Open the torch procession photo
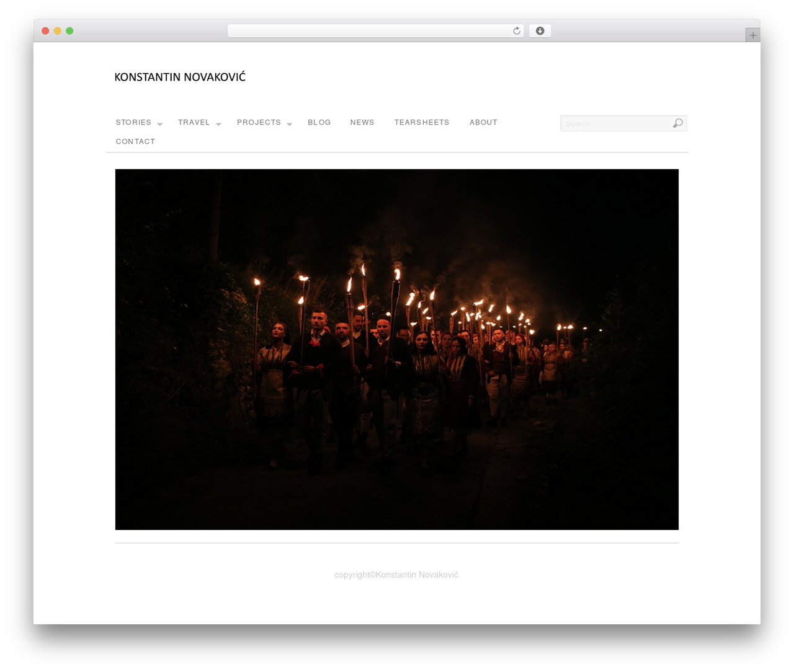 point(397,350)
